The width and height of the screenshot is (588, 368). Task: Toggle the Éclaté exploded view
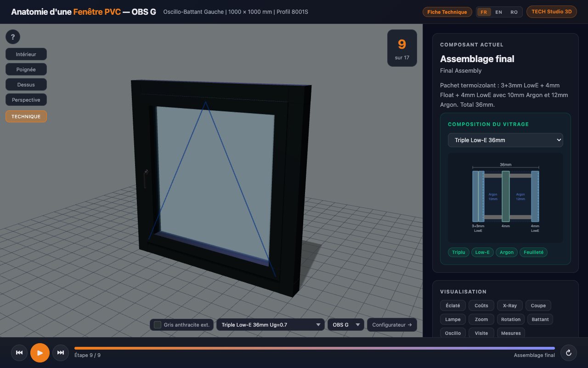pos(453,305)
